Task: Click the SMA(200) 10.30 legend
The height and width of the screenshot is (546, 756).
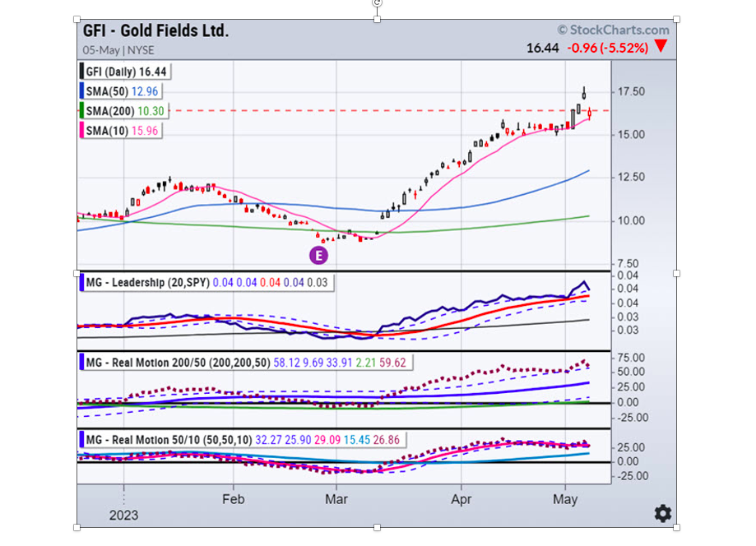Action: [124, 111]
